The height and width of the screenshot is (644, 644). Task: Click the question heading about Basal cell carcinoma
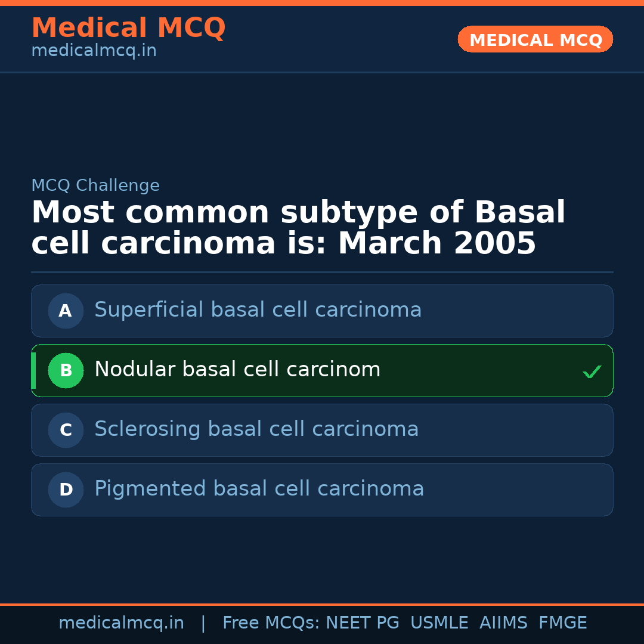[x=298, y=228]
